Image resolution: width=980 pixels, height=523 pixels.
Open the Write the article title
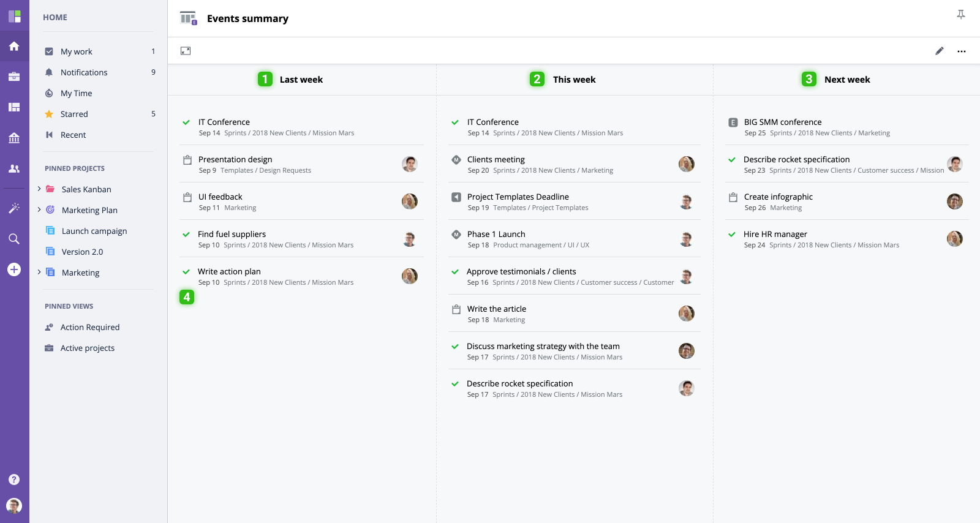coord(497,309)
